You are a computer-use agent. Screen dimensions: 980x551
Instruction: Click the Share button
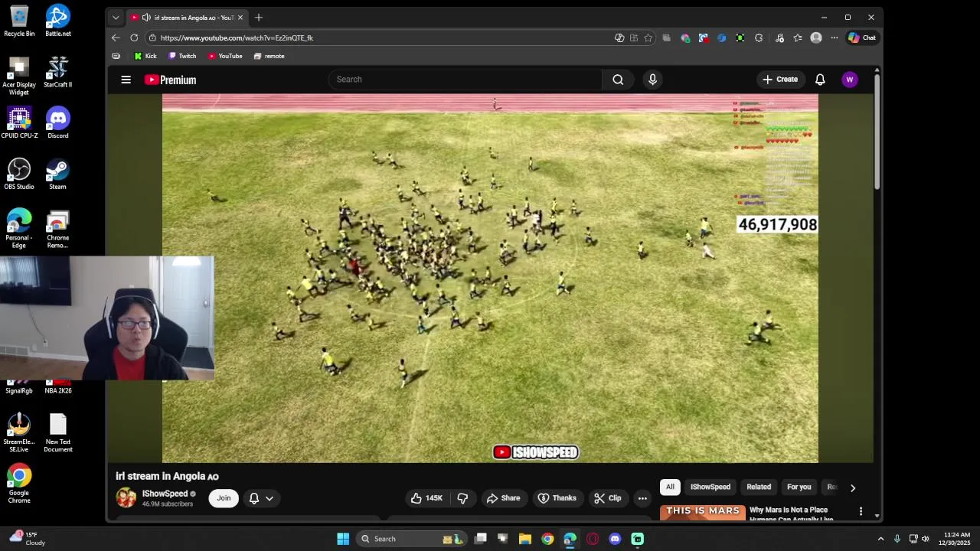click(503, 498)
